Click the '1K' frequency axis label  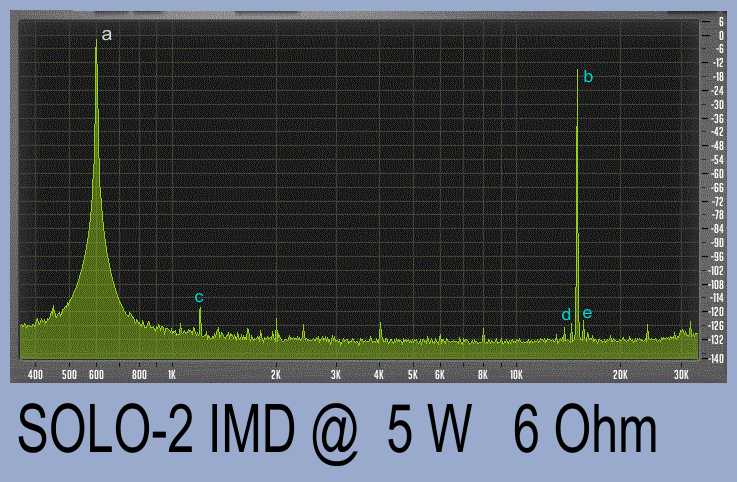click(x=172, y=375)
